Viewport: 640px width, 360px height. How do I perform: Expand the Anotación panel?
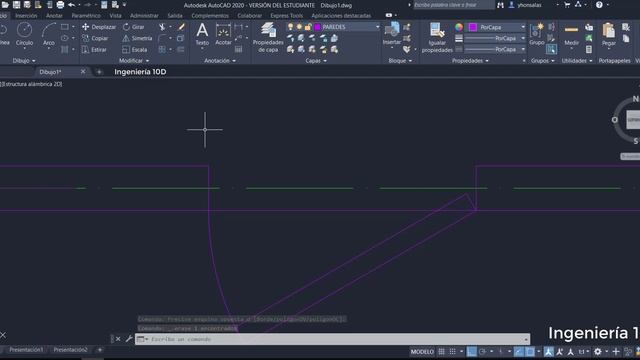220,60
